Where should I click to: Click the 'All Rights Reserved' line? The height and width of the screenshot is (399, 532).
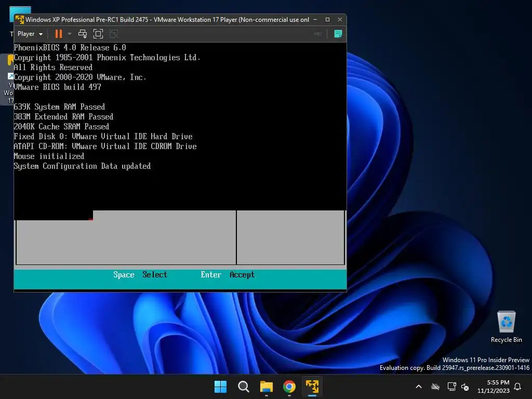coord(54,68)
